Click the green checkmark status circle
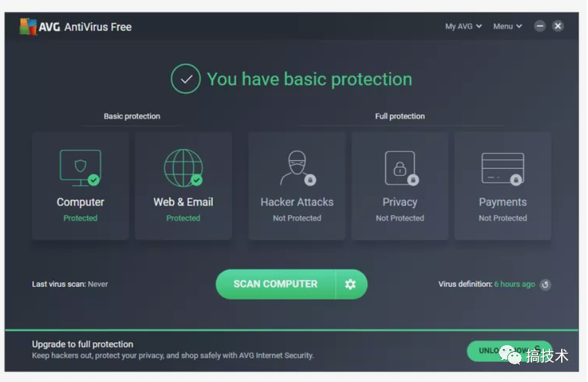 point(186,79)
